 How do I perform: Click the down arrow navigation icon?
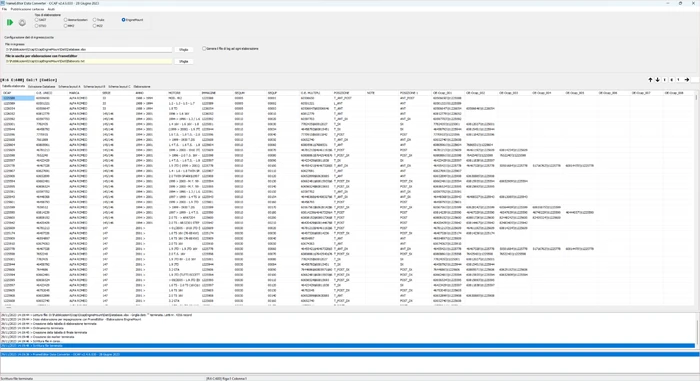pyautogui.click(x=657, y=80)
